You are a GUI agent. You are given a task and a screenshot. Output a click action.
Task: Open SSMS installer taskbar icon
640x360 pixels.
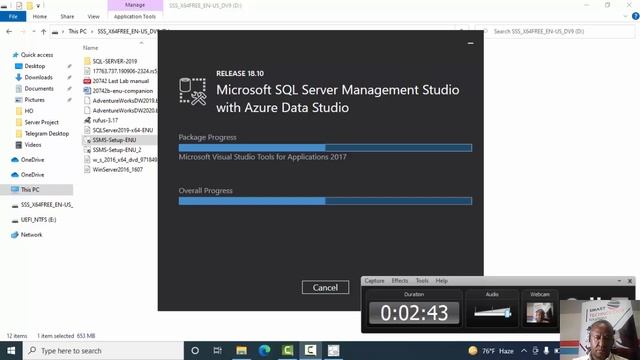pos(333,351)
